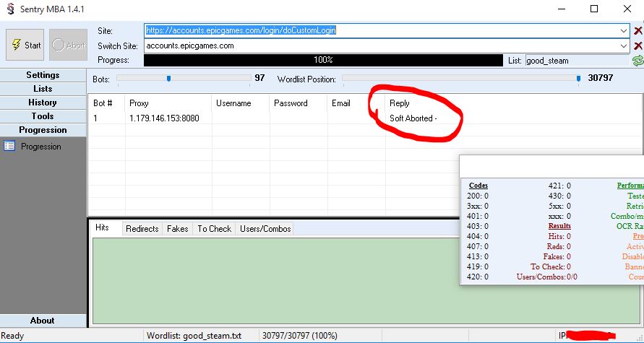Click the Wordlist Position value 30797
Viewport: 644px width, 343px height.
pyautogui.click(x=601, y=78)
